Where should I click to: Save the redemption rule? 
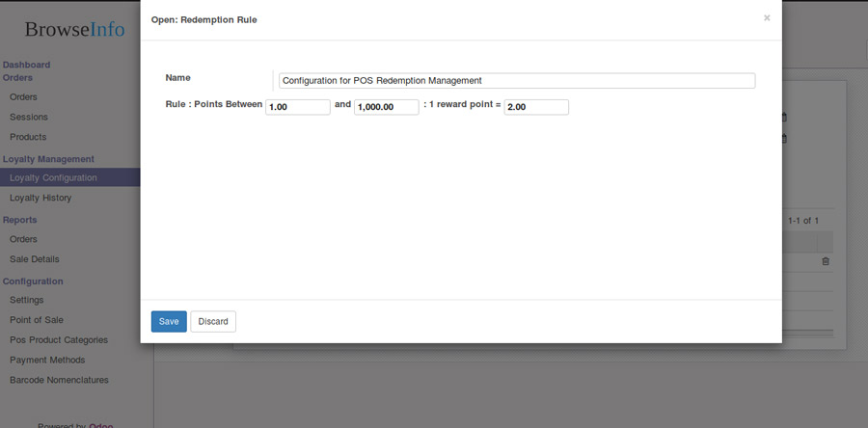point(169,321)
